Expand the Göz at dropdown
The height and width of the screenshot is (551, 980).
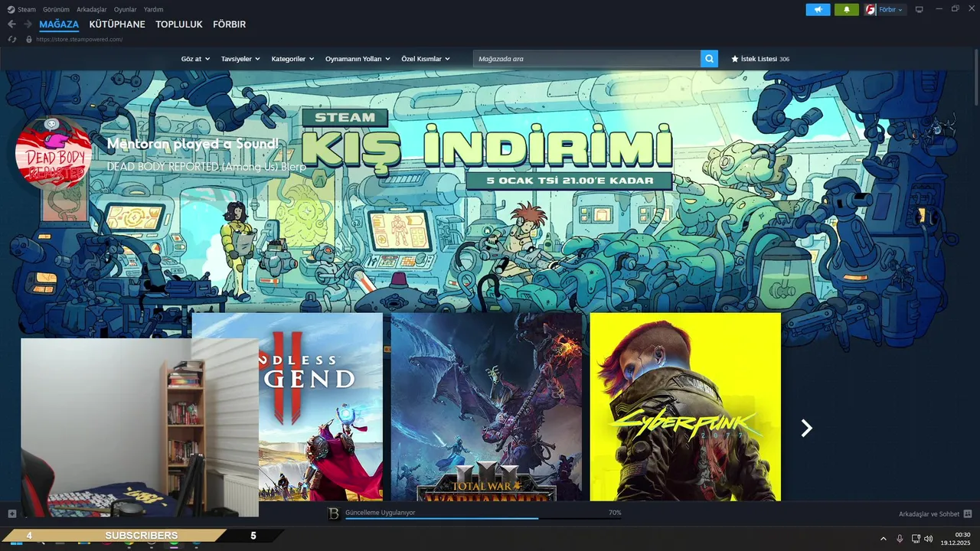pos(195,59)
